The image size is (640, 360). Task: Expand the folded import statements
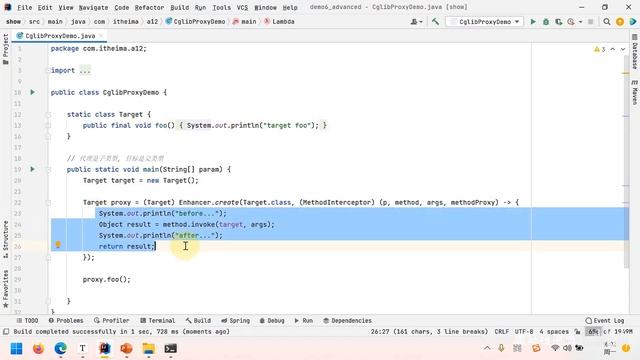coord(85,71)
